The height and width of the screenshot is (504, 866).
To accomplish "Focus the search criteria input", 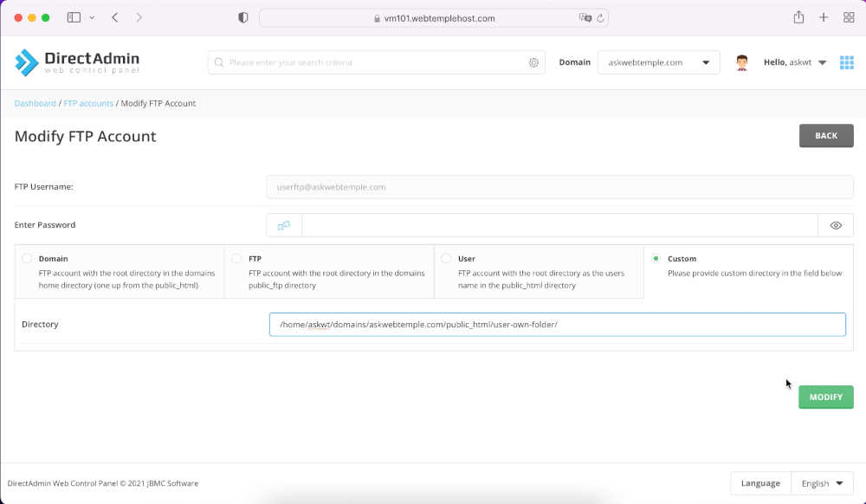I will pos(377,62).
